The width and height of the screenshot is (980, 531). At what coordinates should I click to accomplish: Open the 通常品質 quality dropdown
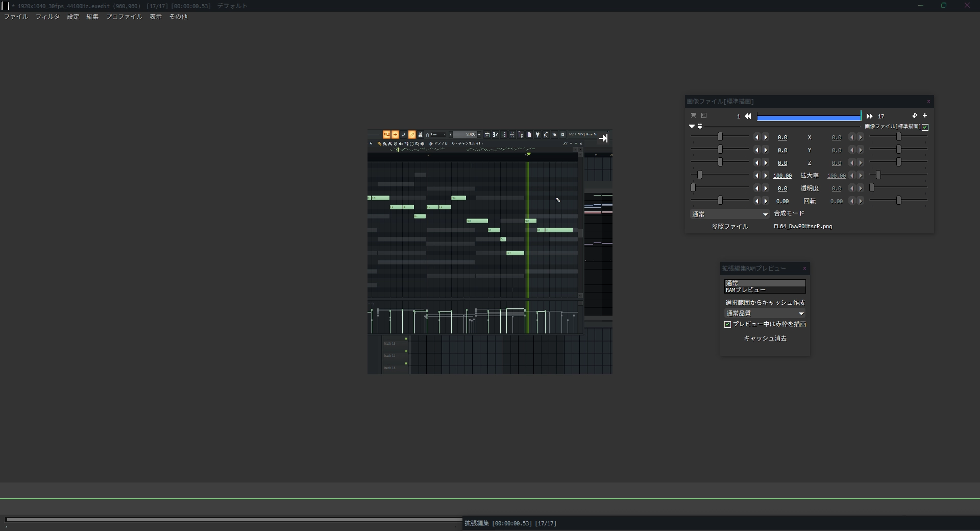click(765, 313)
